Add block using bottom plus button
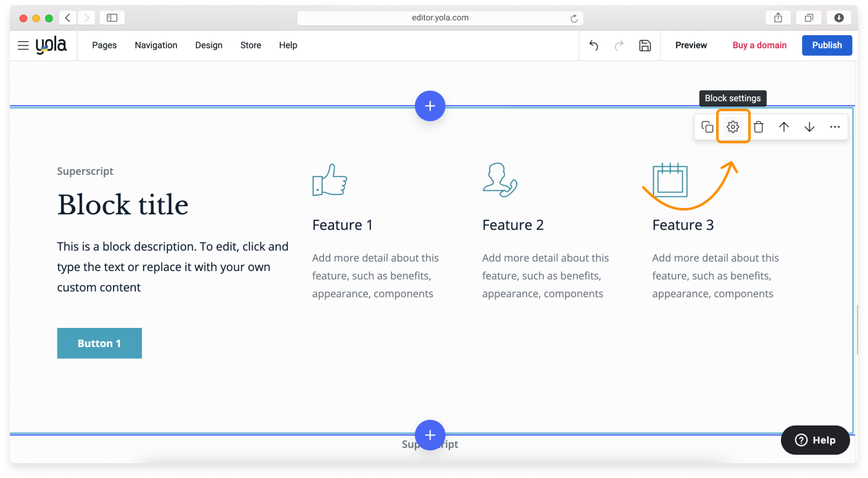This screenshot has height=478, width=868. pyautogui.click(x=430, y=435)
